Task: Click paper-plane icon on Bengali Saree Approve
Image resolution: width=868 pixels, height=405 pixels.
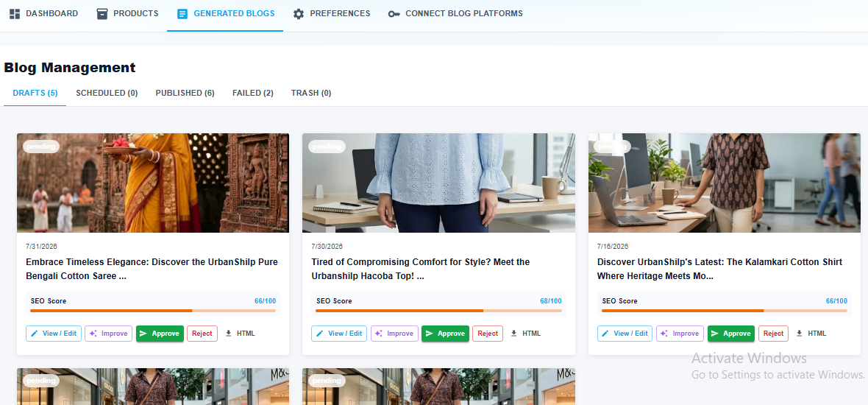Action: point(143,334)
